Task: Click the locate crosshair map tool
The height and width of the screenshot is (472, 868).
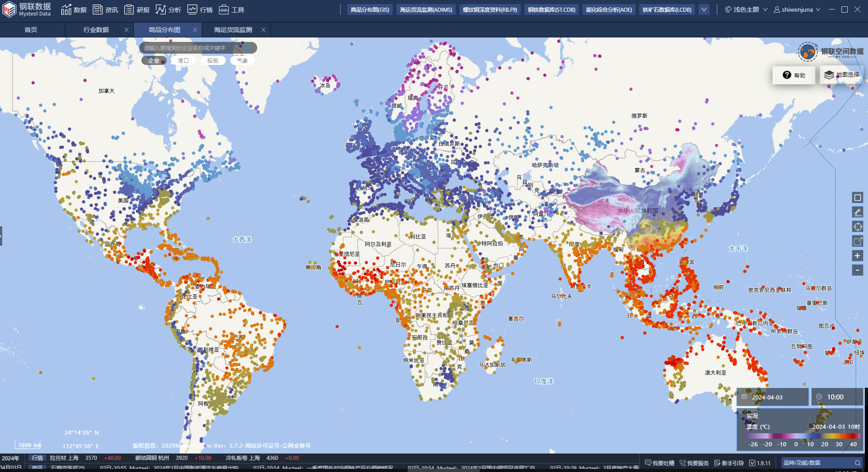Action: [x=857, y=227]
